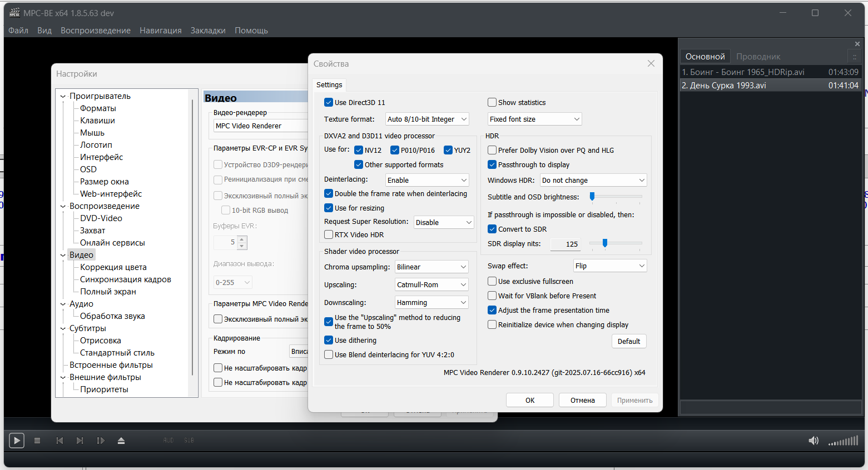Select the Основной playlist tab
The width and height of the screenshot is (868, 470).
(705, 57)
